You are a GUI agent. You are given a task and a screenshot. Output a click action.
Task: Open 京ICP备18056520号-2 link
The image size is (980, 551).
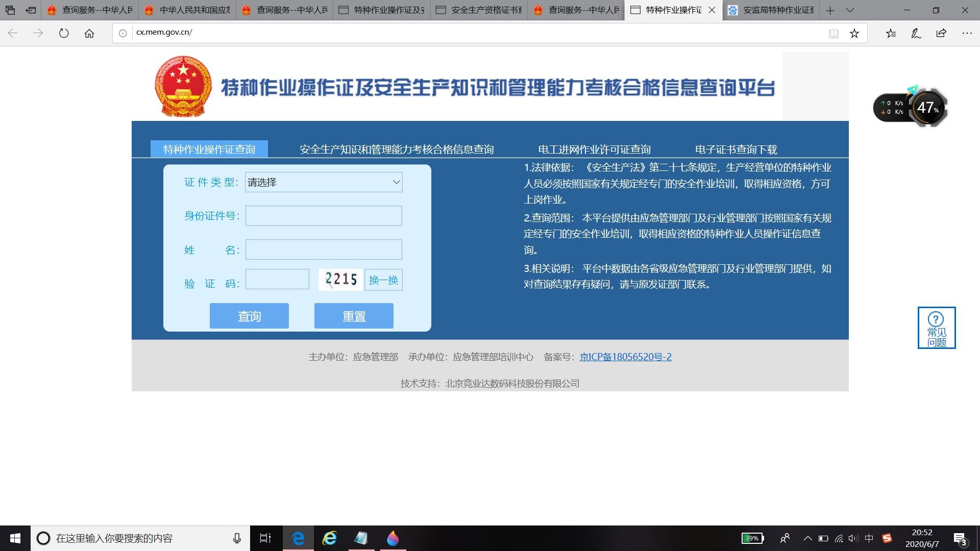click(625, 357)
